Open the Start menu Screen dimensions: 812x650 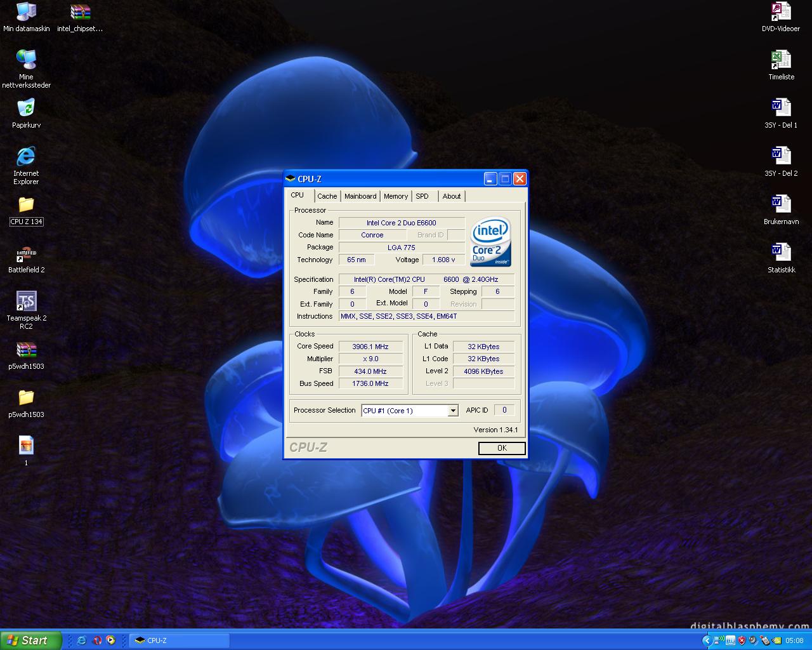click(31, 640)
